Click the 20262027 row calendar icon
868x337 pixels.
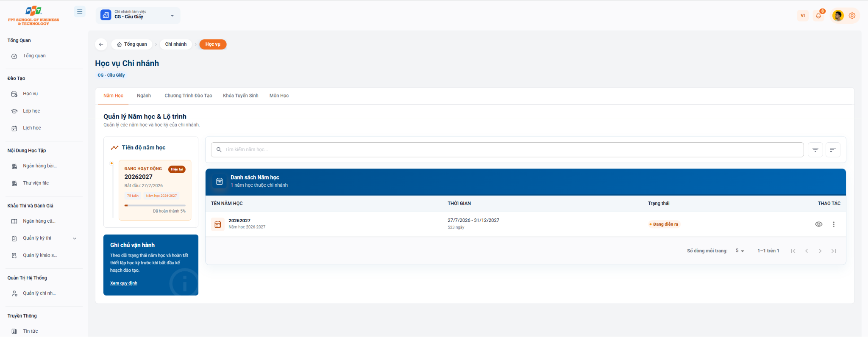click(x=218, y=224)
